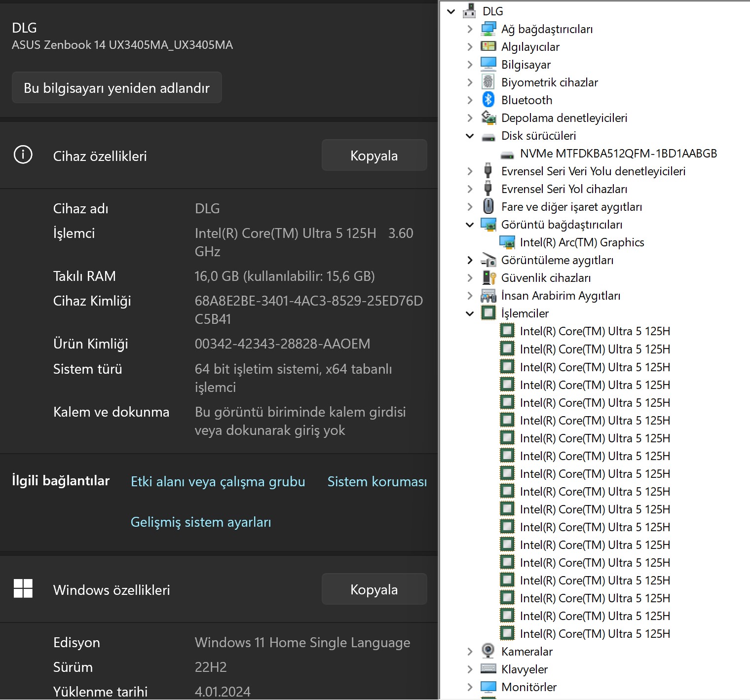
Task: Click the Bluetooth category icon
Action: click(488, 100)
